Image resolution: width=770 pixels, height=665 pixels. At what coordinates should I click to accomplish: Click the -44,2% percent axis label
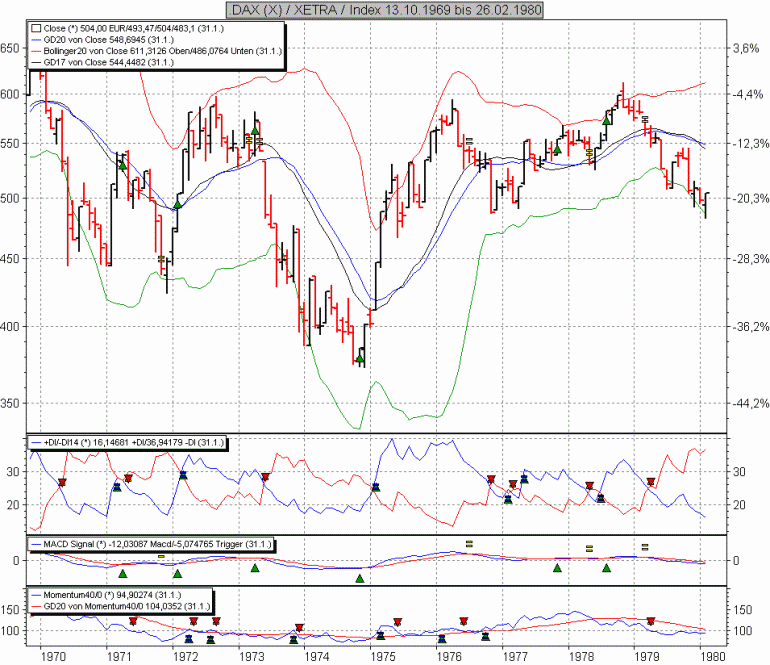[x=750, y=403]
